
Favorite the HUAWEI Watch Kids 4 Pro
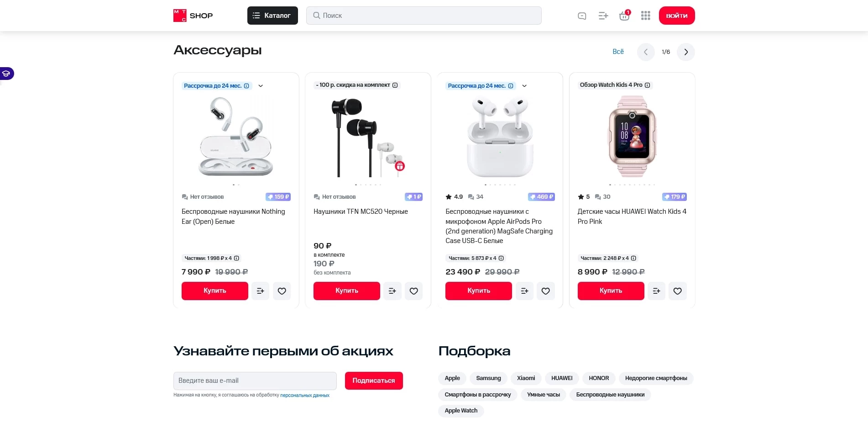pyautogui.click(x=677, y=291)
